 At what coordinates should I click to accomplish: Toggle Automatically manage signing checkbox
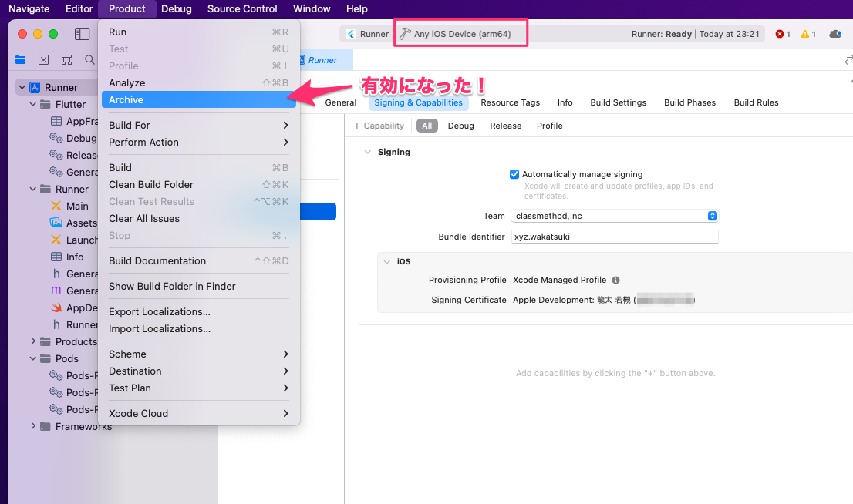click(514, 174)
